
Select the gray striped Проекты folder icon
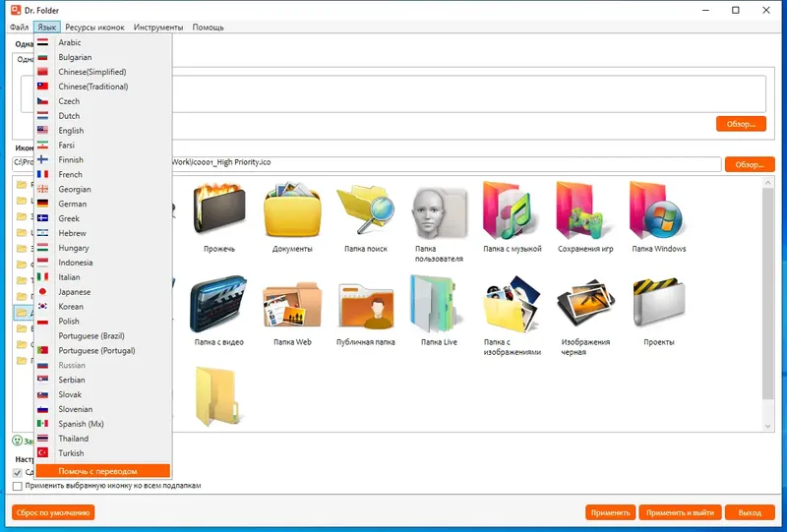658,303
